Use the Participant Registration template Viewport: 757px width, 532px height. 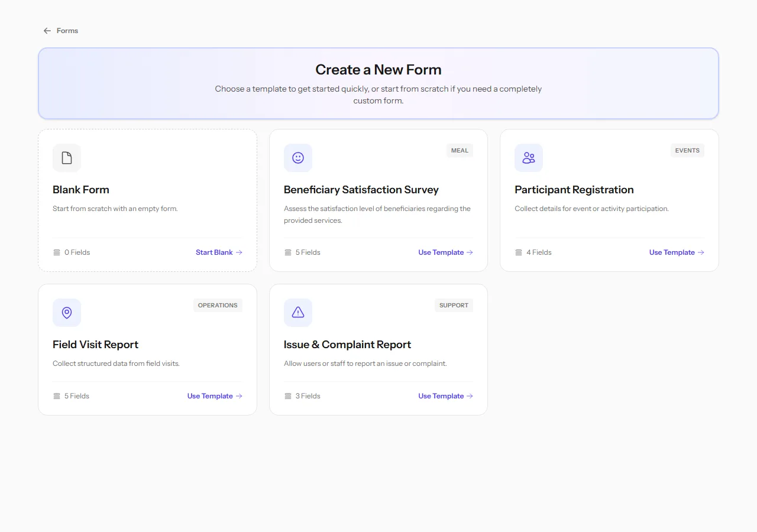[677, 252]
